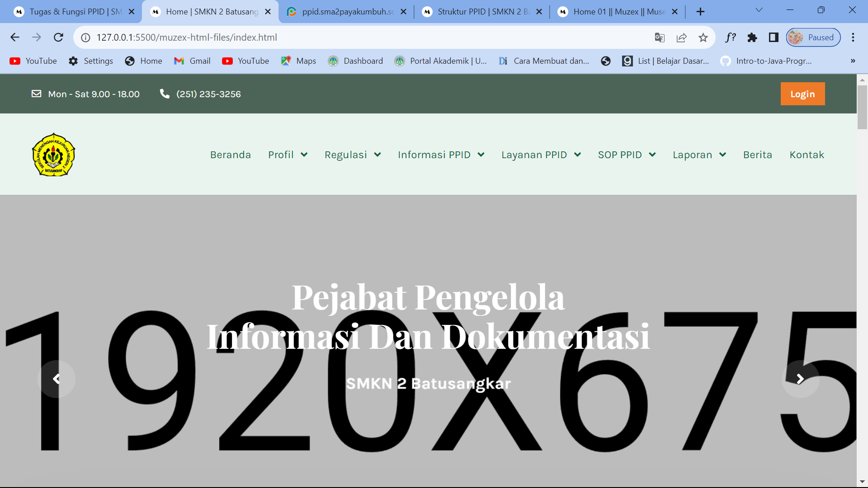Image resolution: width=868 pixels, height=488 pixels.
Task: Expand the Layanan PPID dropdown menu
Action: [x=541, y=155]
